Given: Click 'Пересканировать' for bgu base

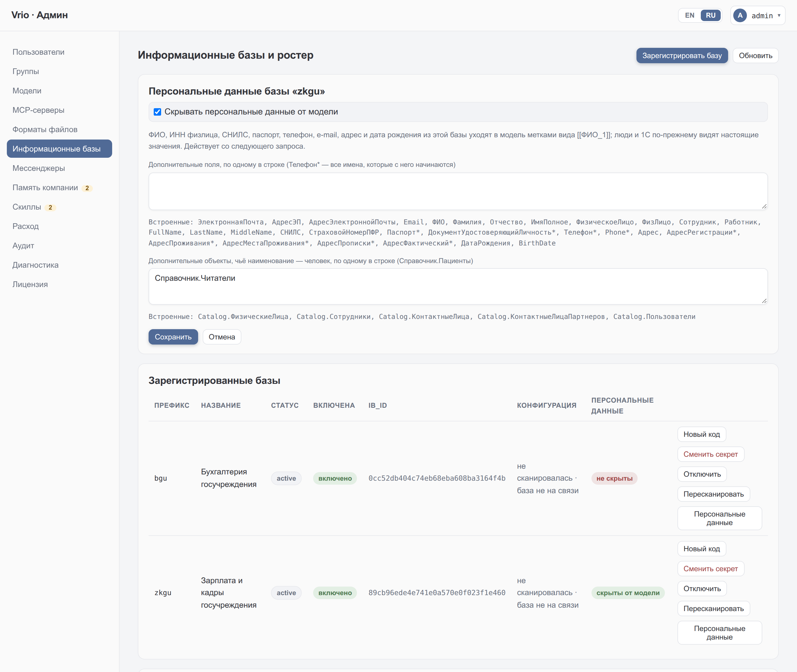Looking at the screenshot, I should click(714, 494).
